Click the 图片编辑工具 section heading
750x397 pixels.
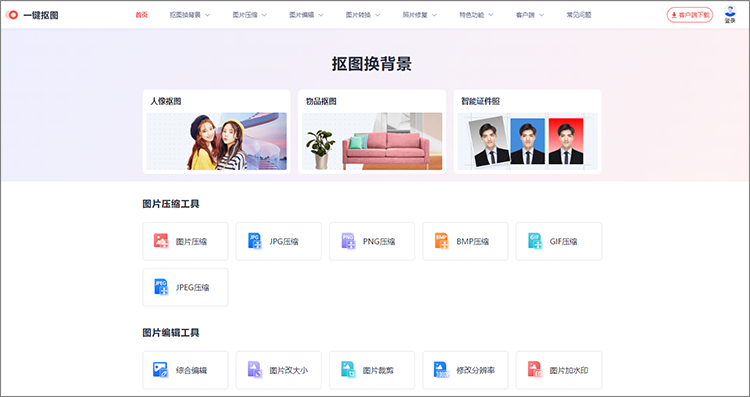coord(171,333)
